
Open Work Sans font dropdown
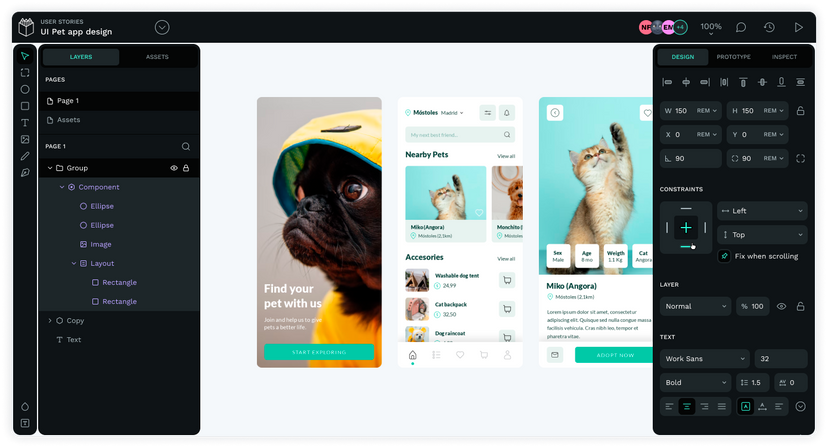tap(705, 359)
